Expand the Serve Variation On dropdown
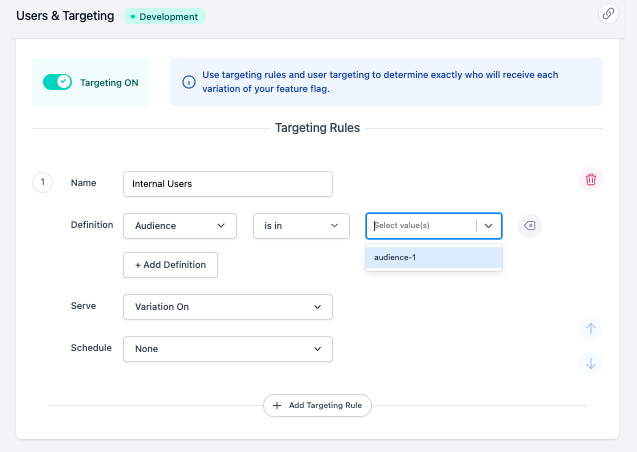 tap(227, 307)
